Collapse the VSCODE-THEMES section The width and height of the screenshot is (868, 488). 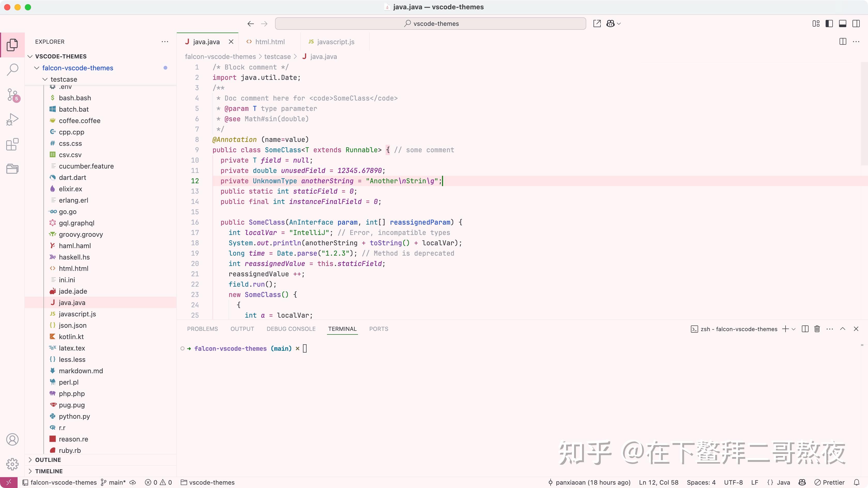click(x=30, y=56)
